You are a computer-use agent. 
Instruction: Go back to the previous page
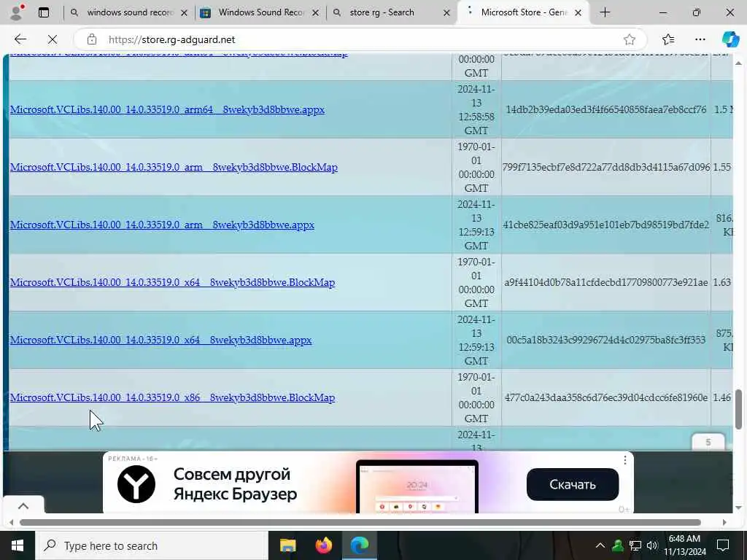(x=20, y=39)
